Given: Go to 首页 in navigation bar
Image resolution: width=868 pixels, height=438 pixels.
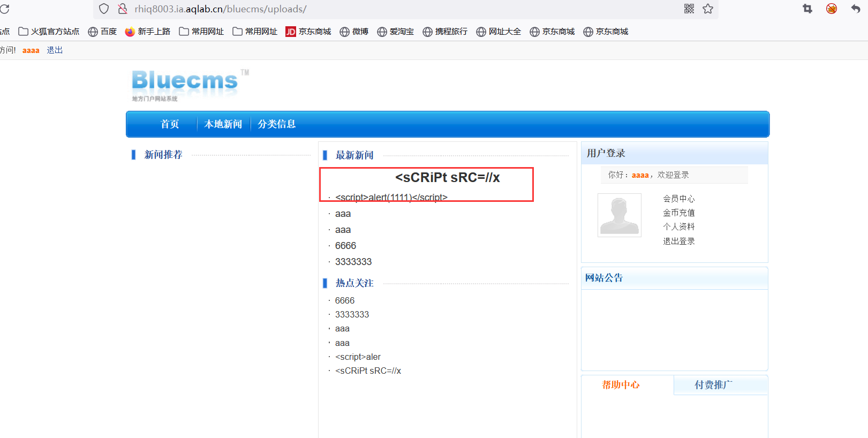Looking at the screenshot, I should coord(170,124).
